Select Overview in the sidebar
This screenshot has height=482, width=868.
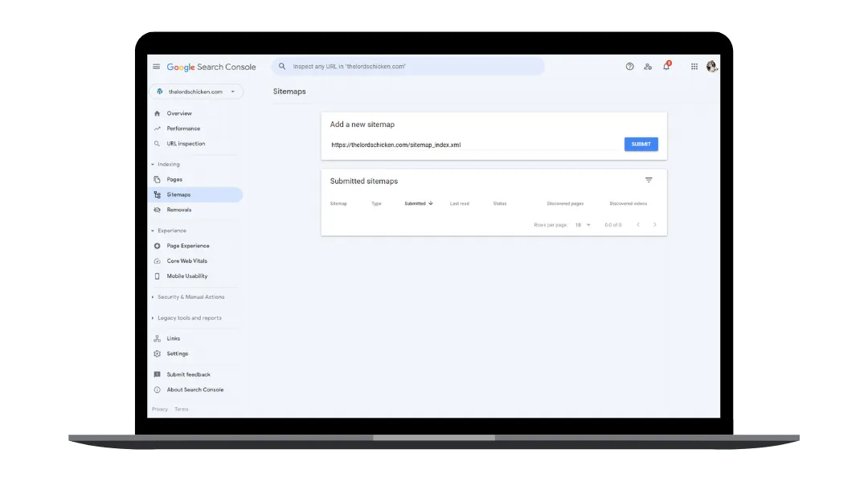click(179, 113)
